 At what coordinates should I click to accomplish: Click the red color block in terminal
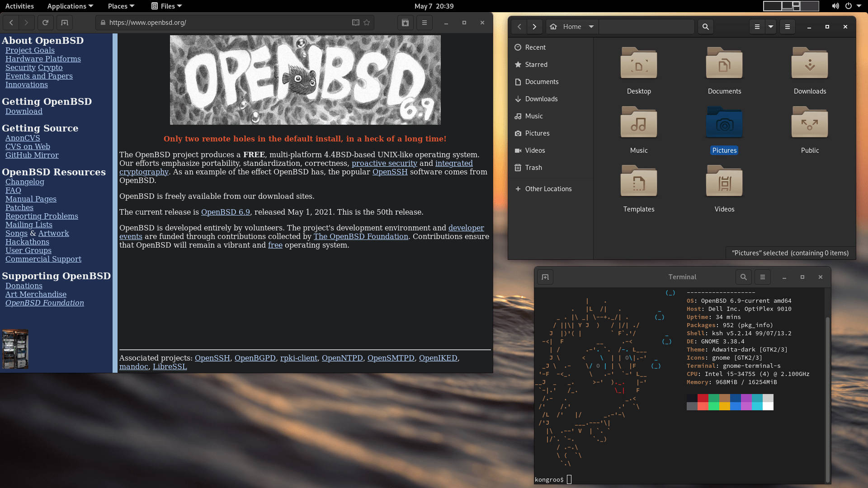tap(703, 398)
